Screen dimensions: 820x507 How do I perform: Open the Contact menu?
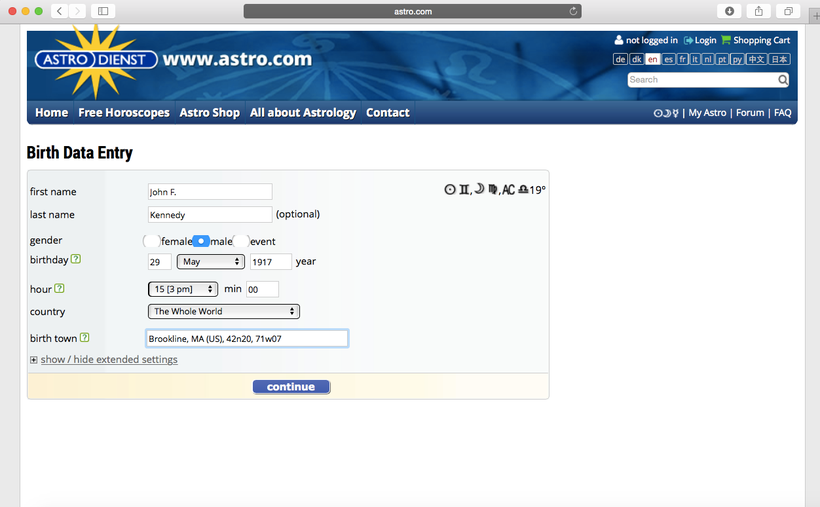coord(388,112)
